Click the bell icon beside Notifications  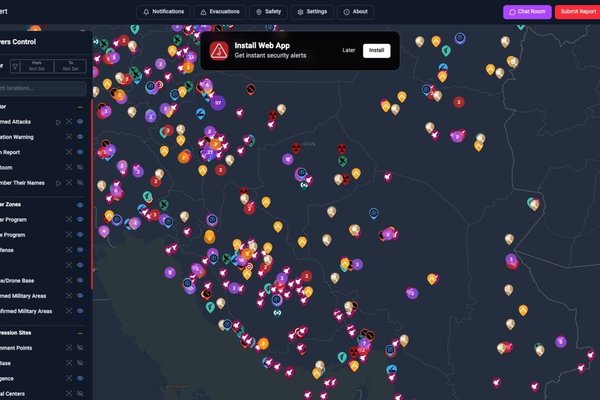point(146,12)
